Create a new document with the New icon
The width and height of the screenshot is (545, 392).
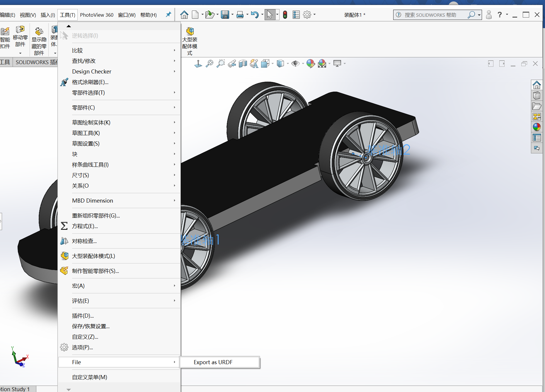[195, 15]
